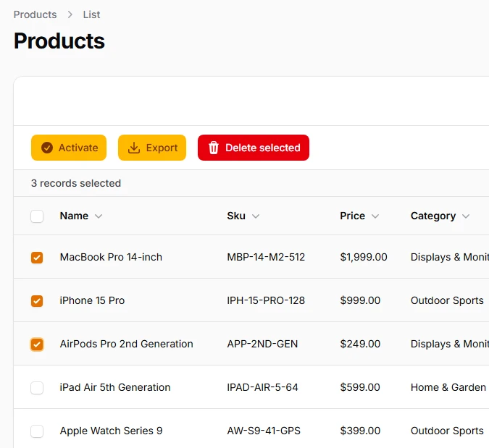The image size is (489, 448).
Task: Click the $249.00 price cell
Action: click(x=360, y=344)
